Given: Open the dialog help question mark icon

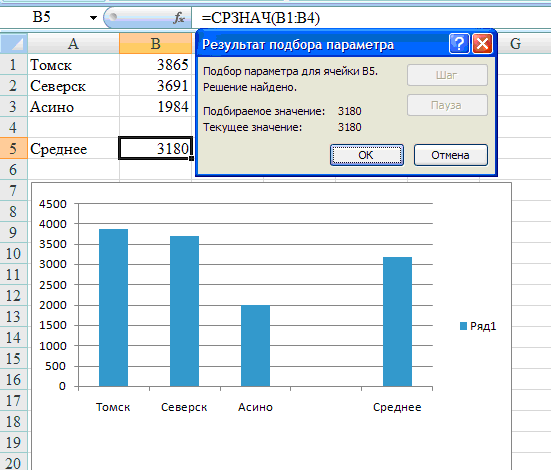Looking at the screenshot, I should [459, 44].
